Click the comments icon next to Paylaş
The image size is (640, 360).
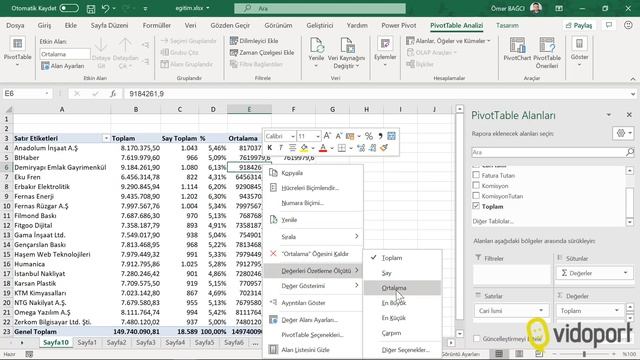click(609, 25)
